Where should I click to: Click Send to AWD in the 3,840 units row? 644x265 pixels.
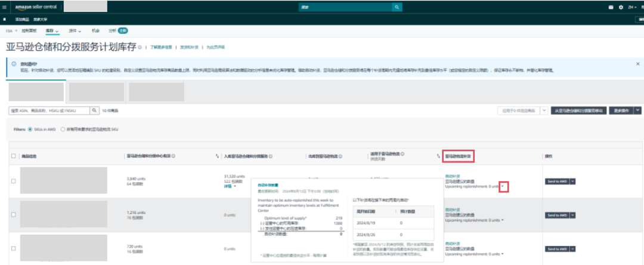557,181
